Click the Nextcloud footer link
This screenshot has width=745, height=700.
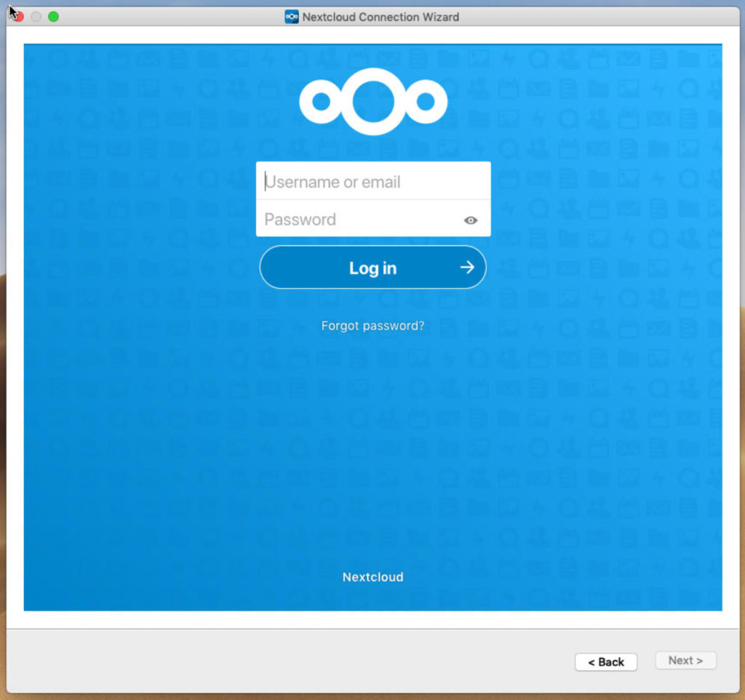(x=372, y=577)
